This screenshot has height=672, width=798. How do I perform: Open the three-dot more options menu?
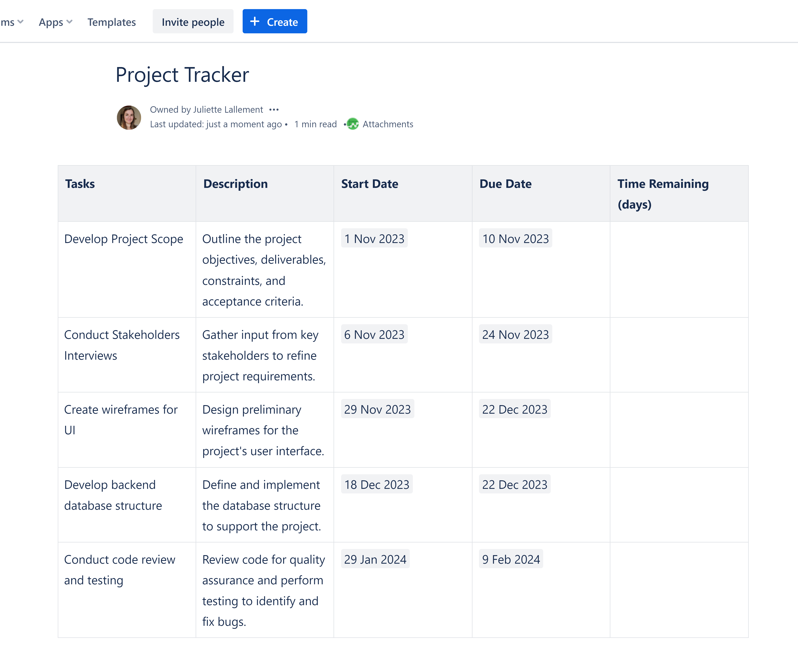click(274, 110)
